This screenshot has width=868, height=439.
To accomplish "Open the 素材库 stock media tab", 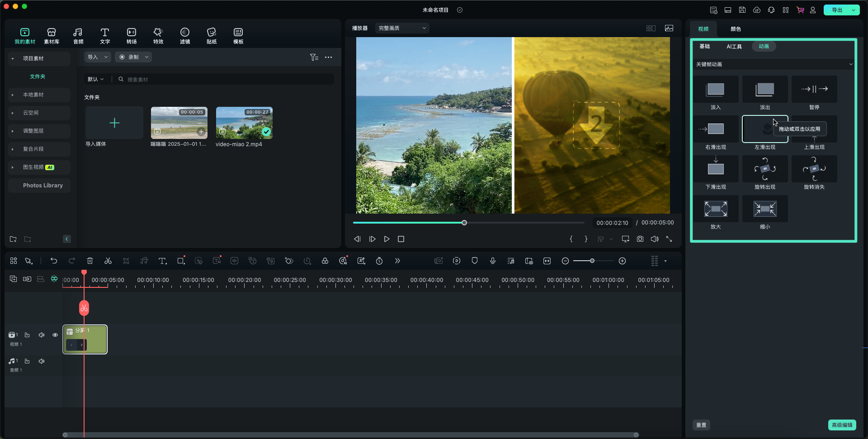I will 52,36.
